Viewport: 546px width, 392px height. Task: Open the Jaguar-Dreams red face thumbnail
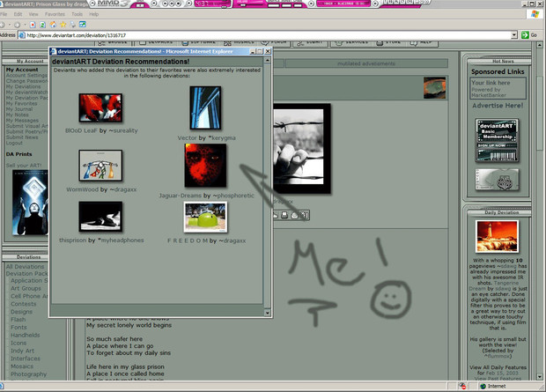point(205,166)
